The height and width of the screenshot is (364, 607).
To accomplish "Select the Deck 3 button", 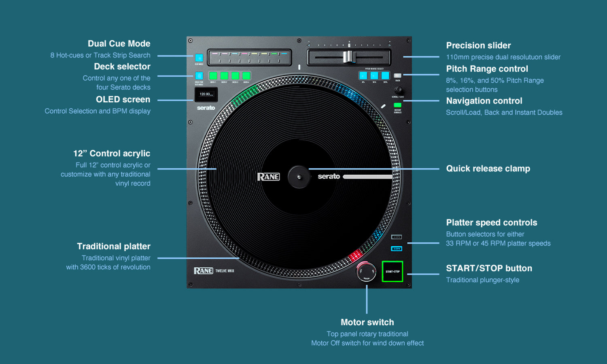I will click(x=235, y=76).
